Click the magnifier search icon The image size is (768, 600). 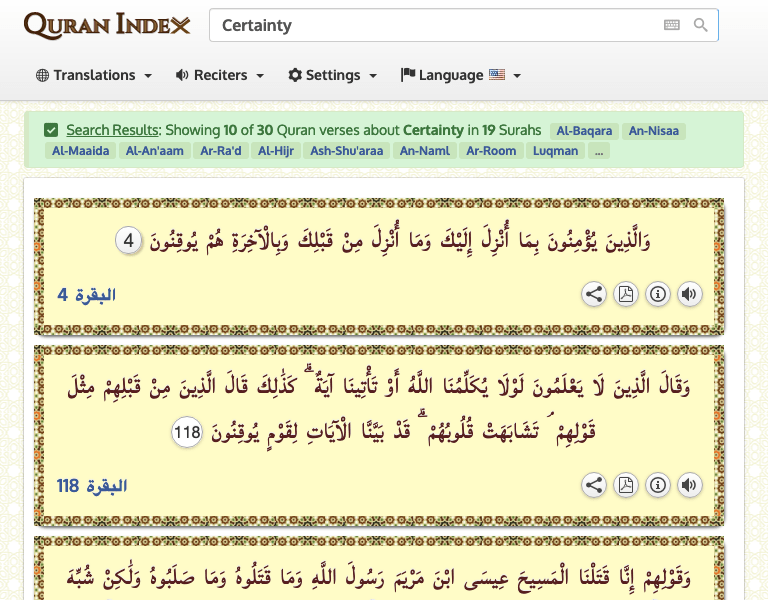(x=701, y=25)
